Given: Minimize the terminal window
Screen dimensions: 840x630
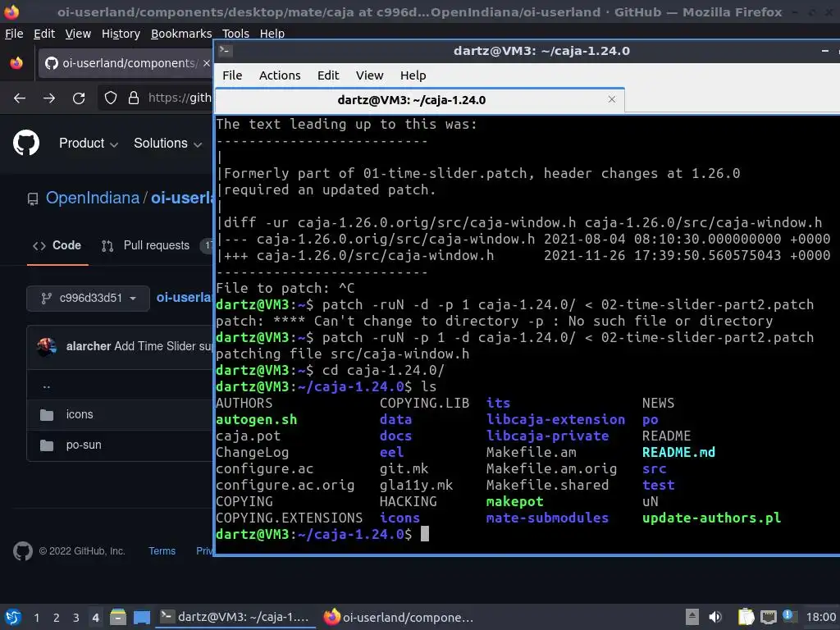Looking at the screenshot, I should pyautogui.click(x=825, y=51).
